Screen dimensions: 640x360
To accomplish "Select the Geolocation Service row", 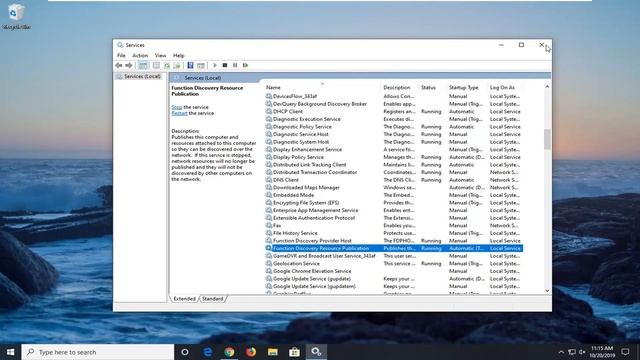I will click(394, 264).
